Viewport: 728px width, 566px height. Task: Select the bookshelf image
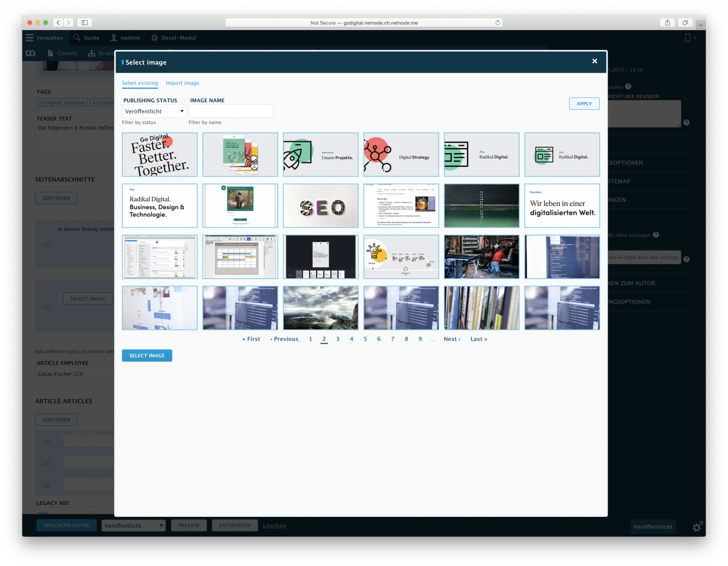(x=481, y=308)
